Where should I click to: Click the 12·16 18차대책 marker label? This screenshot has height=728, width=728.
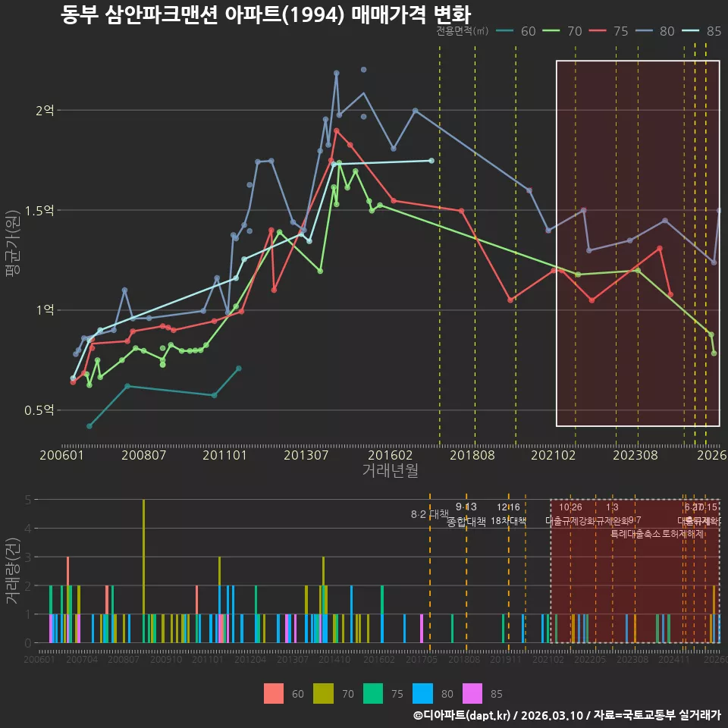(x=508, y=514)
